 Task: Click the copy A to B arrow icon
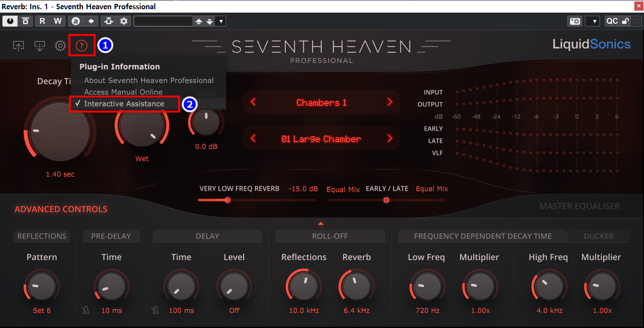(90, 21)
